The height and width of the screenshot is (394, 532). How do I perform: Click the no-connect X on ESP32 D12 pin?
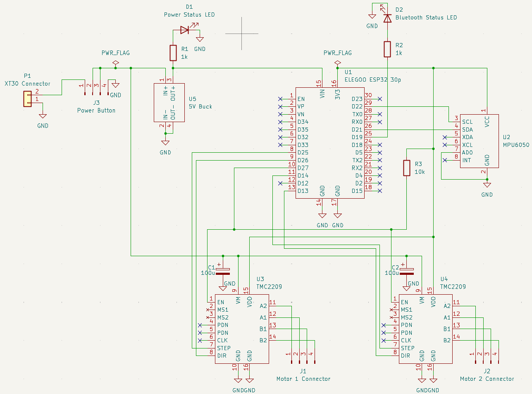280,183
